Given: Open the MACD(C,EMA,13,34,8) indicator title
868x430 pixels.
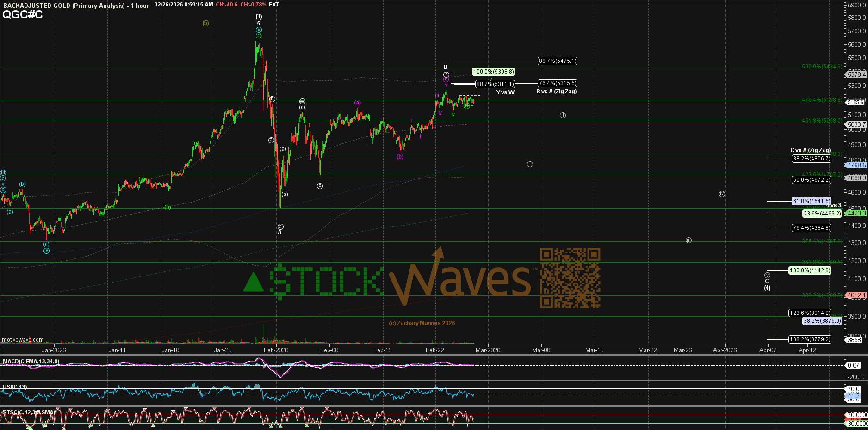Looking at the screenshot, I should (x=31, y=362).
